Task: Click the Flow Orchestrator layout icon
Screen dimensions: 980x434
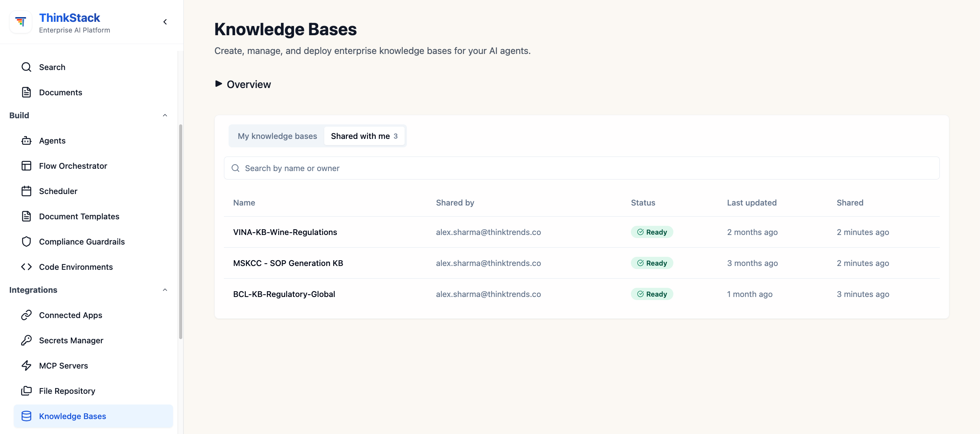Action: tap(26, 166)
